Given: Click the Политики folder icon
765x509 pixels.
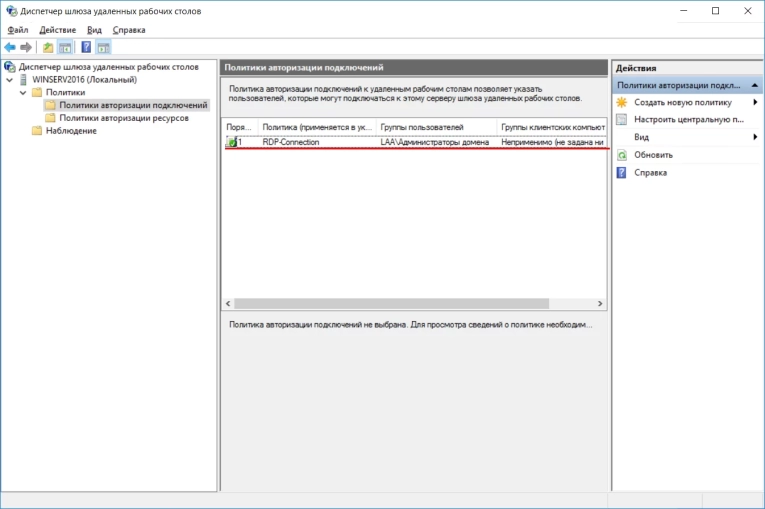Looking at the screenshot, I should 37,92.
